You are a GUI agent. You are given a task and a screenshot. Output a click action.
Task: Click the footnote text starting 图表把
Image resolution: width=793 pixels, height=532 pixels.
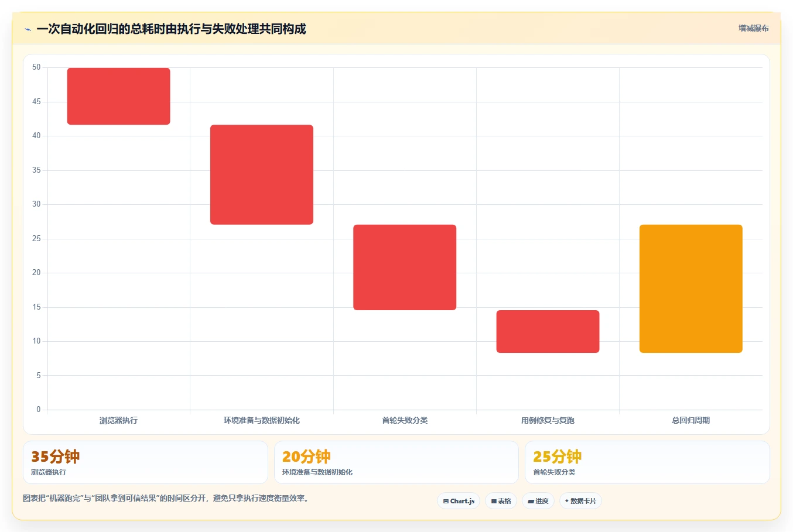pyautogui.click(x=166, y=498)
